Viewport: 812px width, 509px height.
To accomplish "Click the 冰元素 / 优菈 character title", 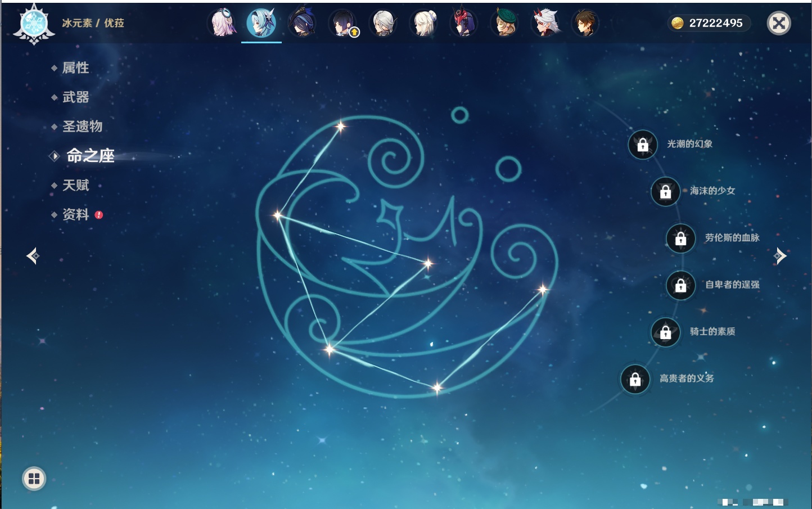I will 93,23.
